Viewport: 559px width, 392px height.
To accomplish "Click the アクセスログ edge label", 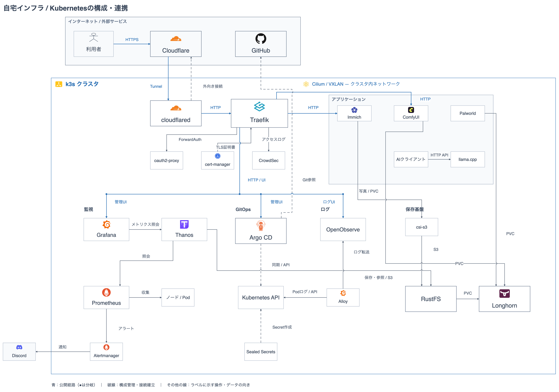I will (x=273, y=139).
